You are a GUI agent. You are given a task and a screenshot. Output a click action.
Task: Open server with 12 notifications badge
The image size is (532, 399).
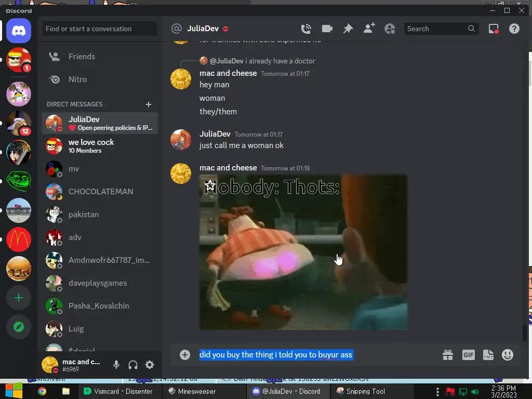(x=19, y=123)
